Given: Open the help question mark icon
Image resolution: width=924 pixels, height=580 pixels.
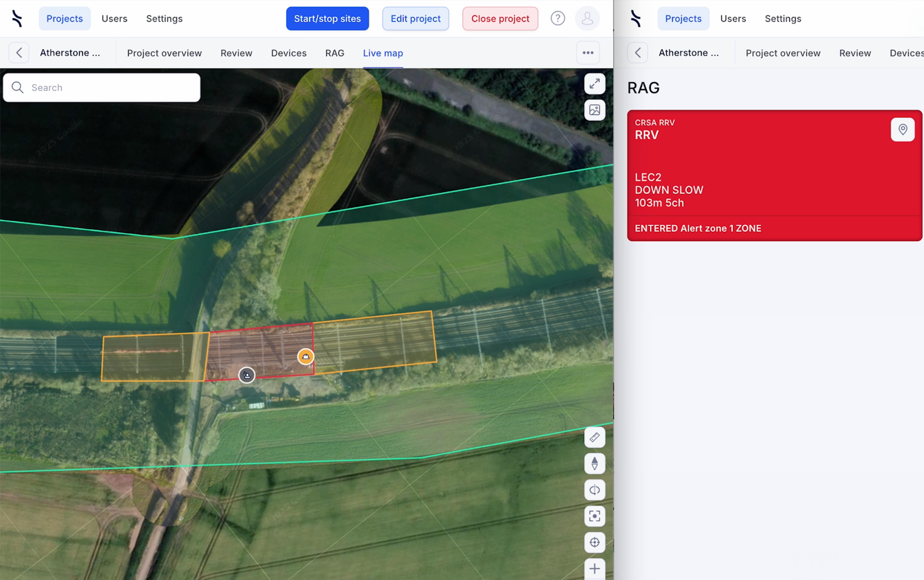Looking at the screenshot, I should coord(557,19).
